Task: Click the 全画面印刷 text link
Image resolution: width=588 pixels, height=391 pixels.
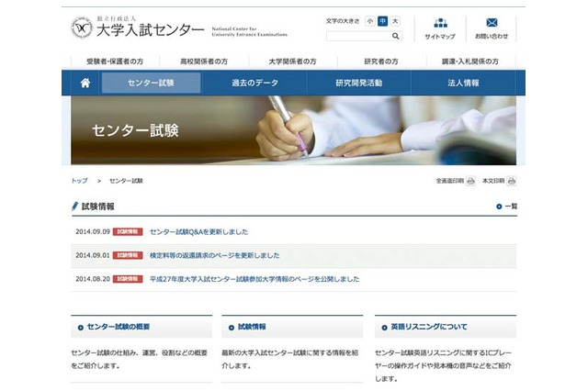Action: [x=449, y=181]
